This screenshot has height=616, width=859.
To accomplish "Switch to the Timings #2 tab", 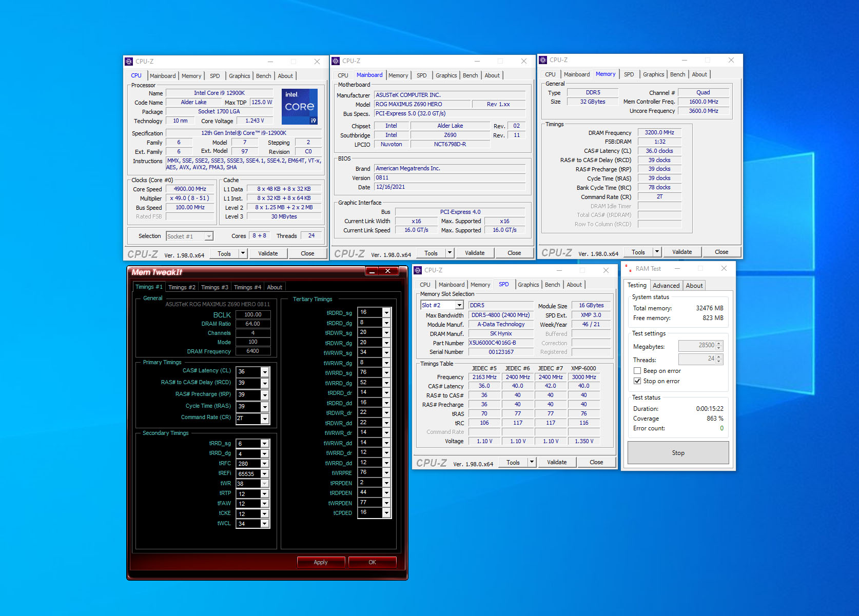I will click(x=182, y=287).
